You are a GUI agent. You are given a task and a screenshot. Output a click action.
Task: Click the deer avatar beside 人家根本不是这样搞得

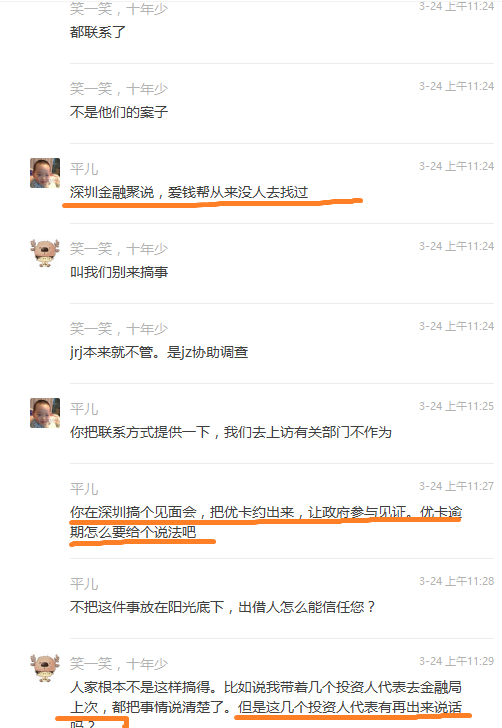(45, 668)
